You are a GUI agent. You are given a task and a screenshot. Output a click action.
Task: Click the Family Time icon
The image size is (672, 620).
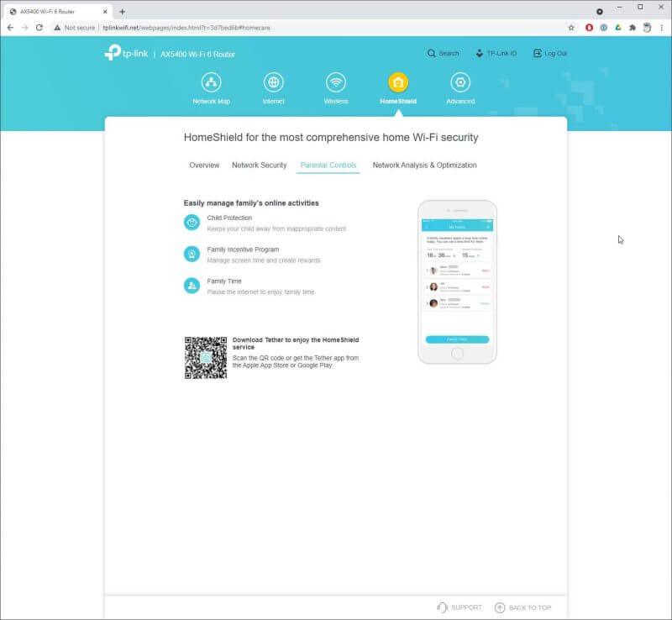(192, 286)
